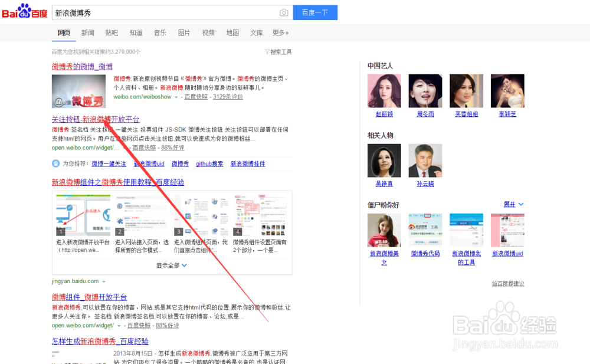
Task: Expand 显示全部 in the tutorial card
Action: coord(172,265)
